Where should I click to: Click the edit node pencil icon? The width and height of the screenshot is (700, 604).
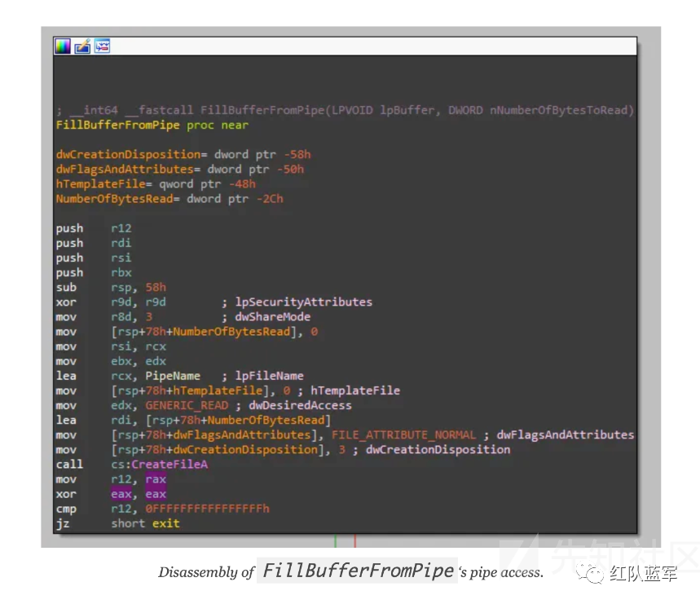coord(82,46)
